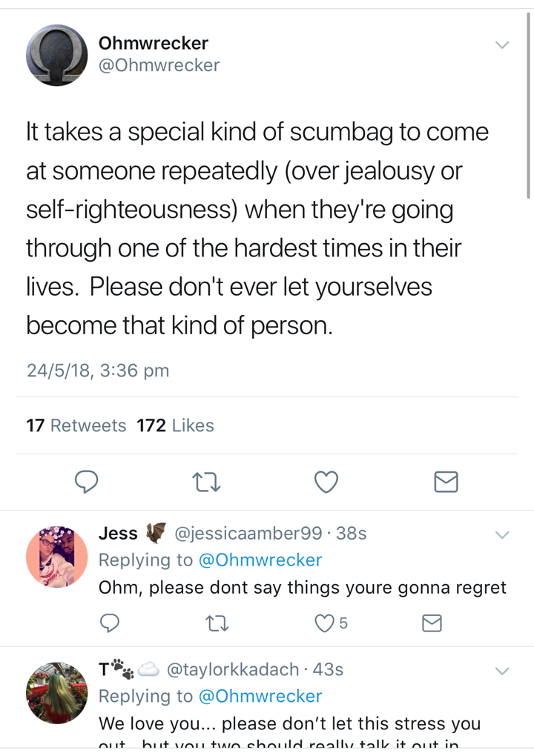This screenshot has width=534, height=756.
Task: Open the Ohmwrecker display name profile
Action: click(x=154, y=43)
